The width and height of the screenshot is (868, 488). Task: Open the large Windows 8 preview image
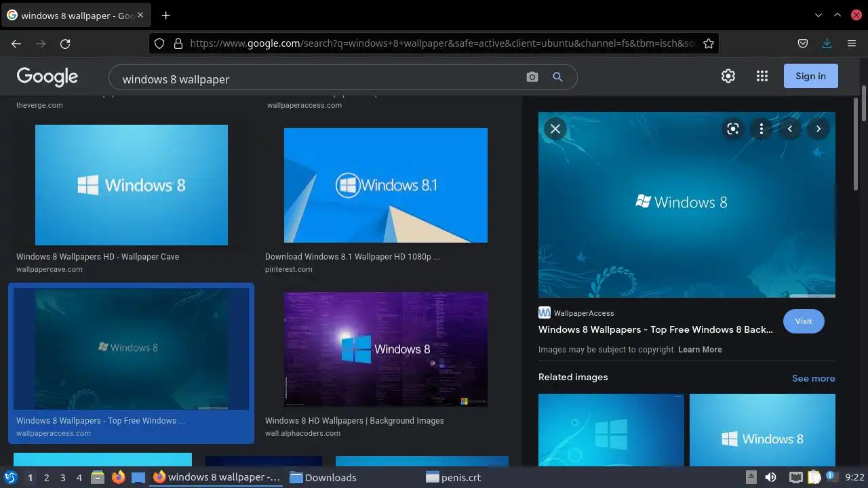pos(687,205)
